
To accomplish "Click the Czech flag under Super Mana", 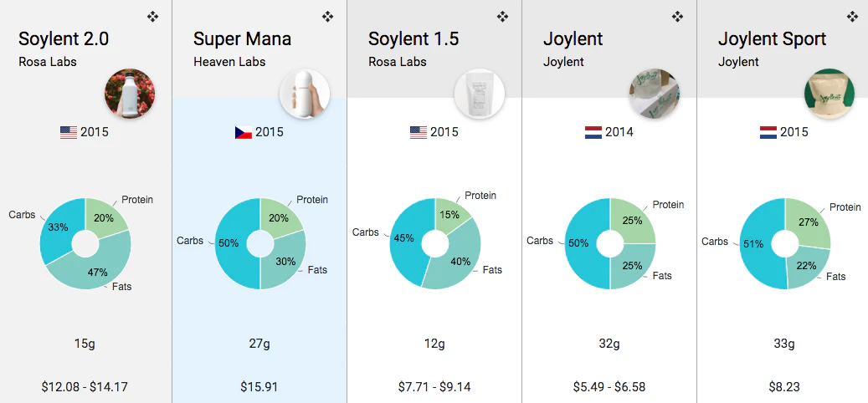I will tap(244, 132).
